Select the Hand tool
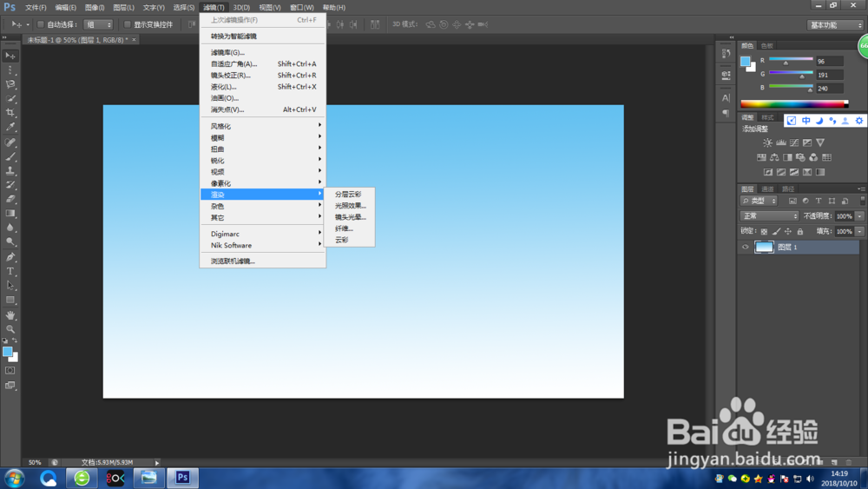 (10, 315)
